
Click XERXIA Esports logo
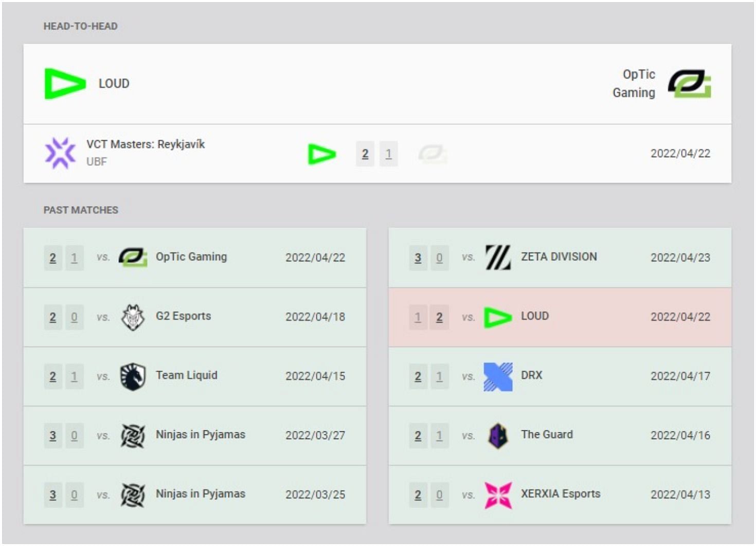(498, 495)
